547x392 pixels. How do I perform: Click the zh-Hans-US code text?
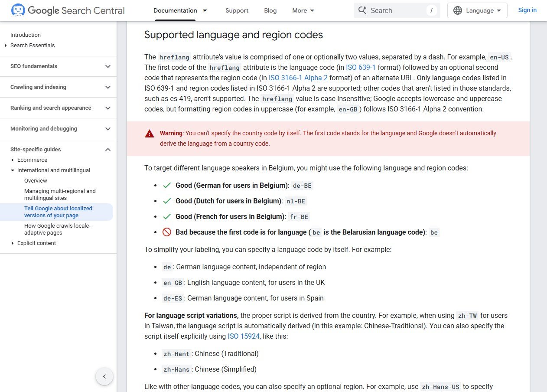441,387
